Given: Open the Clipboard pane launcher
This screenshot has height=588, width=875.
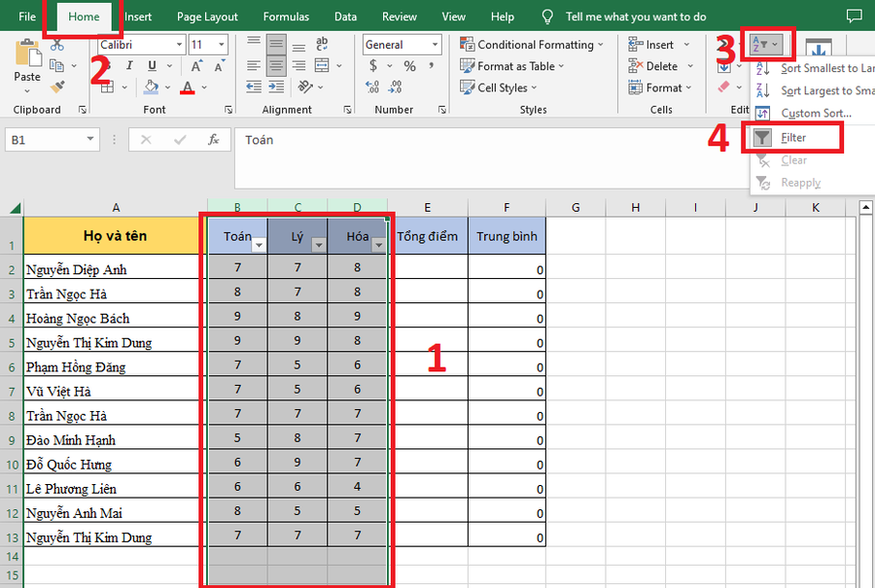Looking at the screenshot, I should pos(83,110).
